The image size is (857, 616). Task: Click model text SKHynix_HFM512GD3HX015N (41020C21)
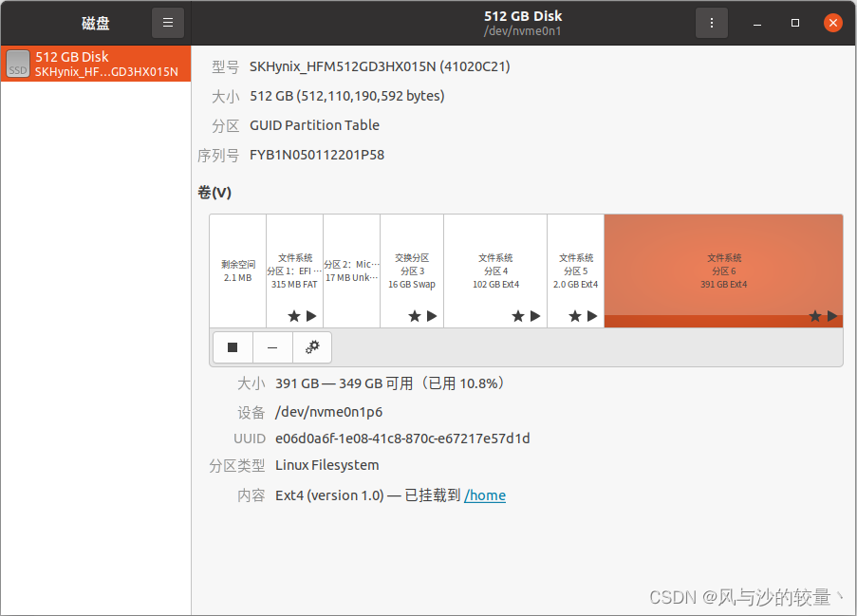[380, 66]
